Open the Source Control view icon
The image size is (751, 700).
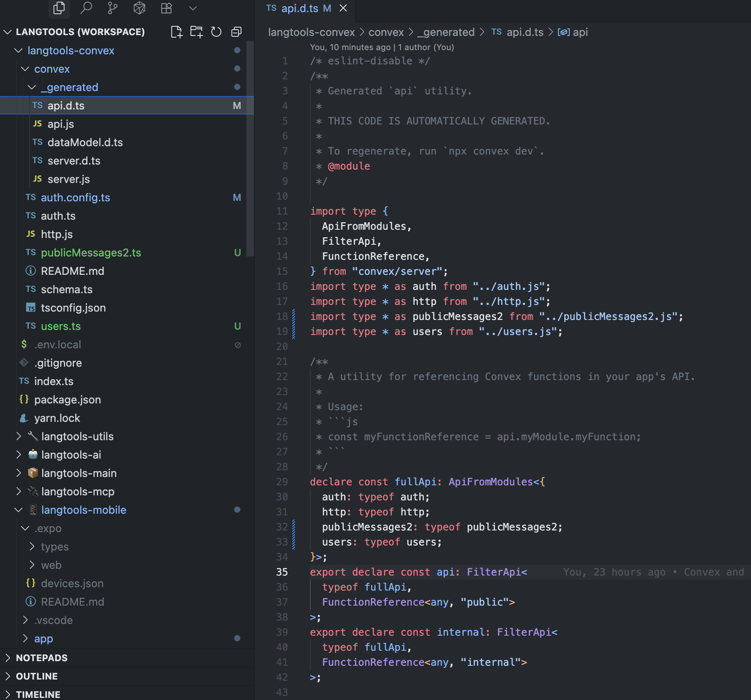click(113, 8)
